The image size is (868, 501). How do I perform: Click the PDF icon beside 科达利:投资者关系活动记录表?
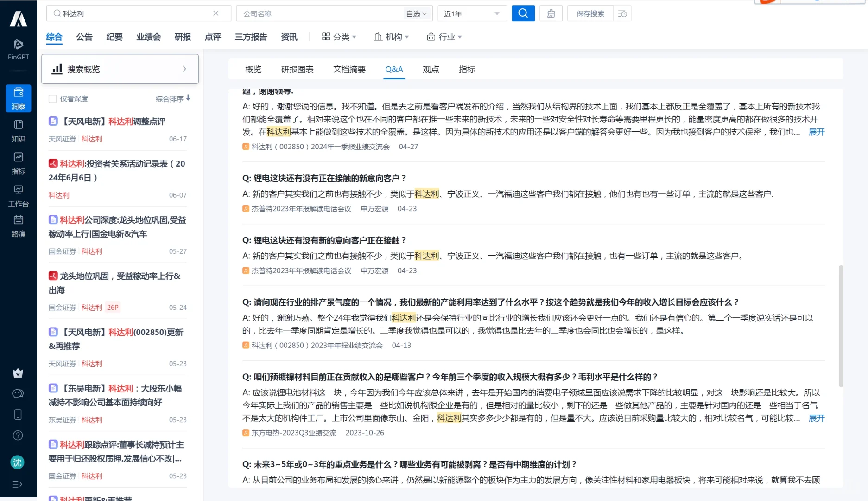53,163
